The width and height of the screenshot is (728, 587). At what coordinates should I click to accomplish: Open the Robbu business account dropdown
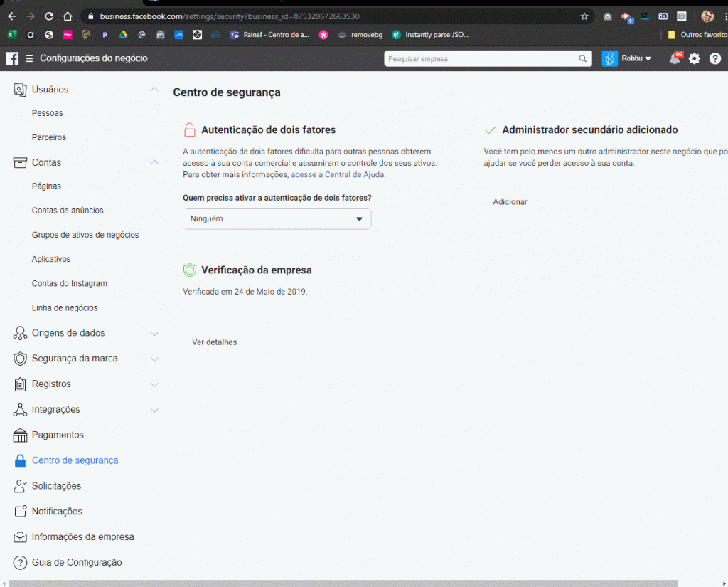pos(627,58)
